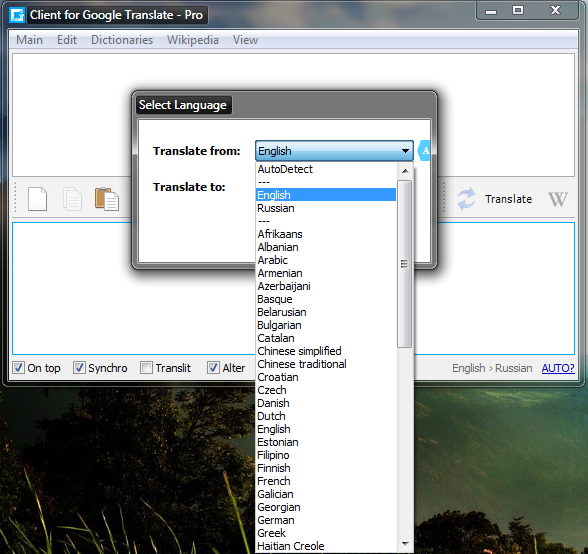Select Chinese traditional in the list
This screenshot has height=554, width=588.
pos(326,364)
